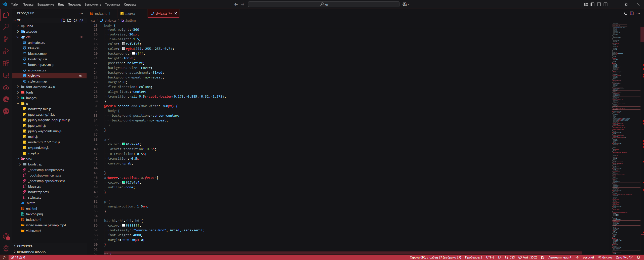644x260 pixels.
Task: Open the Source Control view
Action: 6,39
